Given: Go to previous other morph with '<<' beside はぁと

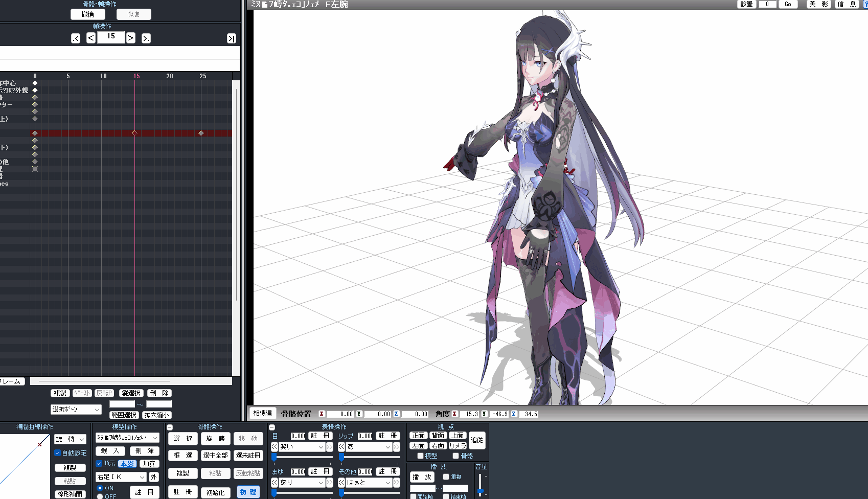Looking at the screenshot, I should pyautogui.click(x=341, y=483).
